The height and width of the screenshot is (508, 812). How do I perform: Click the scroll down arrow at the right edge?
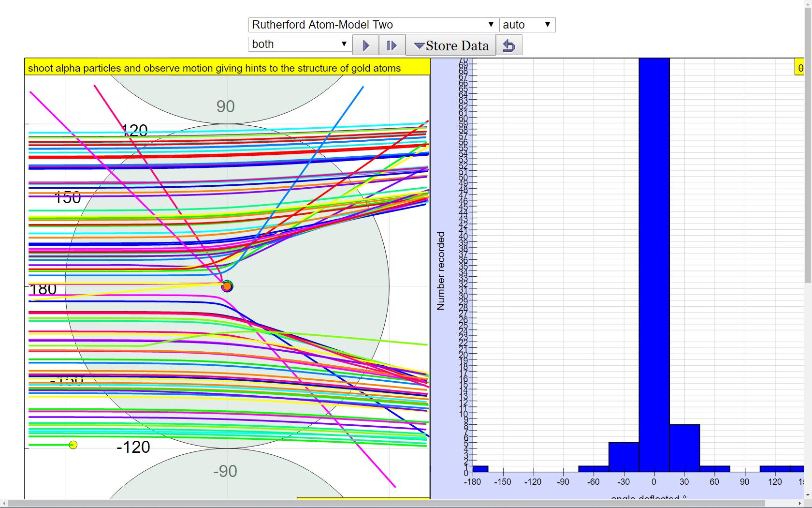tap(808, 495)
